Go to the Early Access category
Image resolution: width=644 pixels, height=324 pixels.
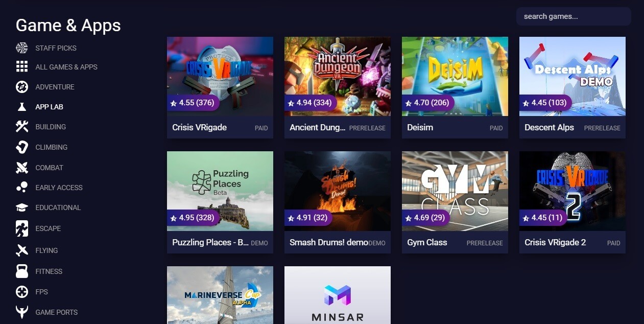tap(59, 188)
